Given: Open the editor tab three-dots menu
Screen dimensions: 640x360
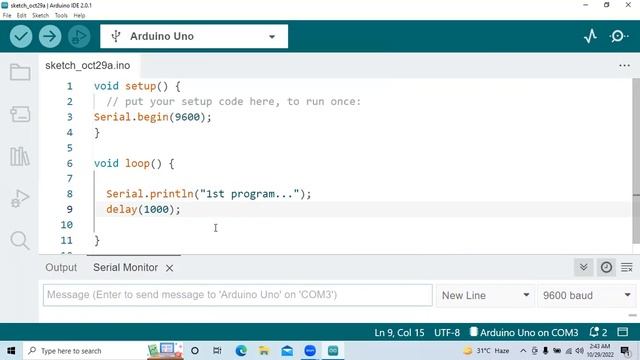Looking at the screenshot, I should click(x=624, y=65).
